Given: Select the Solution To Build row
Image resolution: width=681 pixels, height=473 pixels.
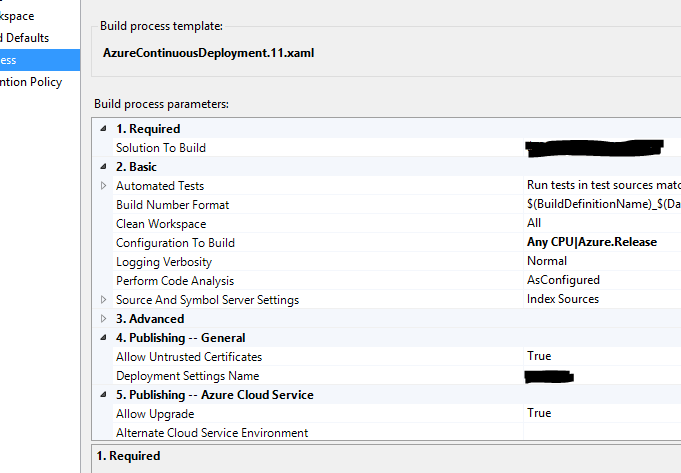Looking at the screenshot, I should pyautogui.click(x=397, y=148).
